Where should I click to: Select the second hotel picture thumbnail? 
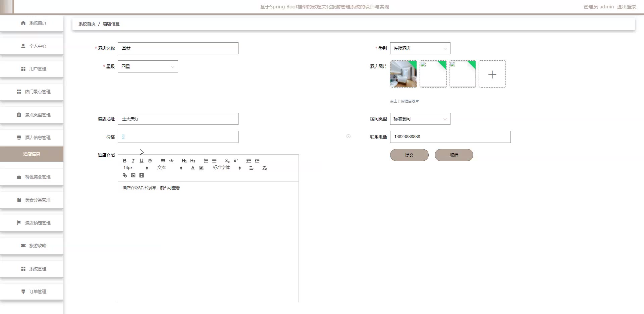(433, 74)
